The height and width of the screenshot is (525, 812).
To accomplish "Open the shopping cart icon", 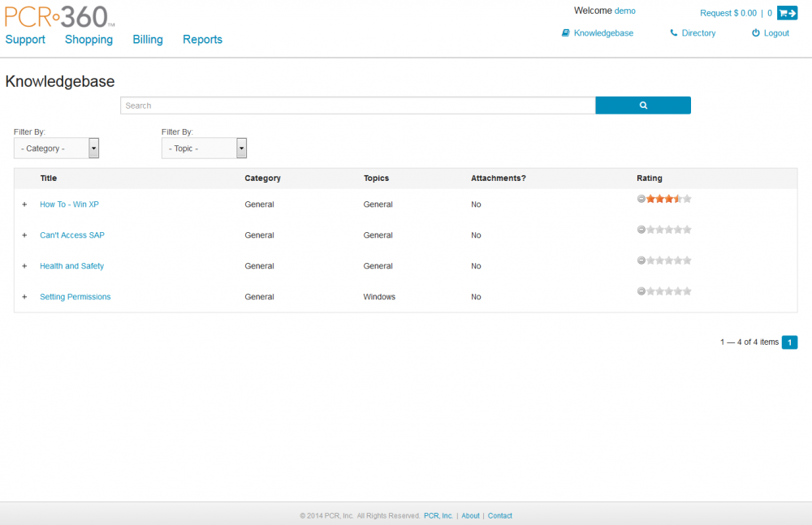I will point(787,13).
